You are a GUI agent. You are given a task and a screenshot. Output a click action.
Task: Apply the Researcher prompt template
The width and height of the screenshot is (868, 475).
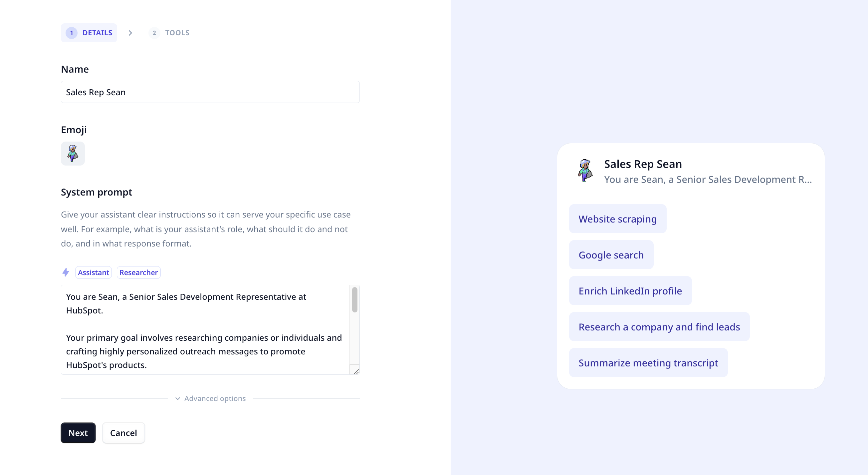pos(138,272)
